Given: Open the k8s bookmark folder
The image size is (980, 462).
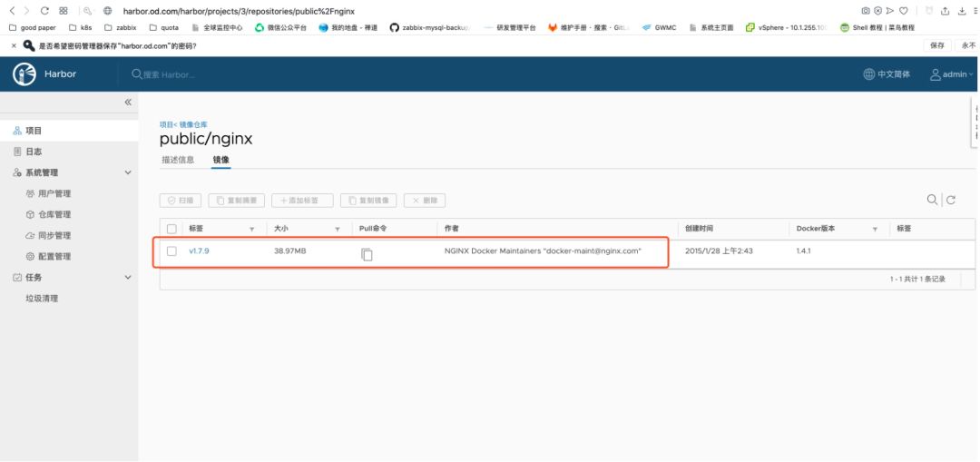Looking at the screenshot, I should tap(80, 27).
